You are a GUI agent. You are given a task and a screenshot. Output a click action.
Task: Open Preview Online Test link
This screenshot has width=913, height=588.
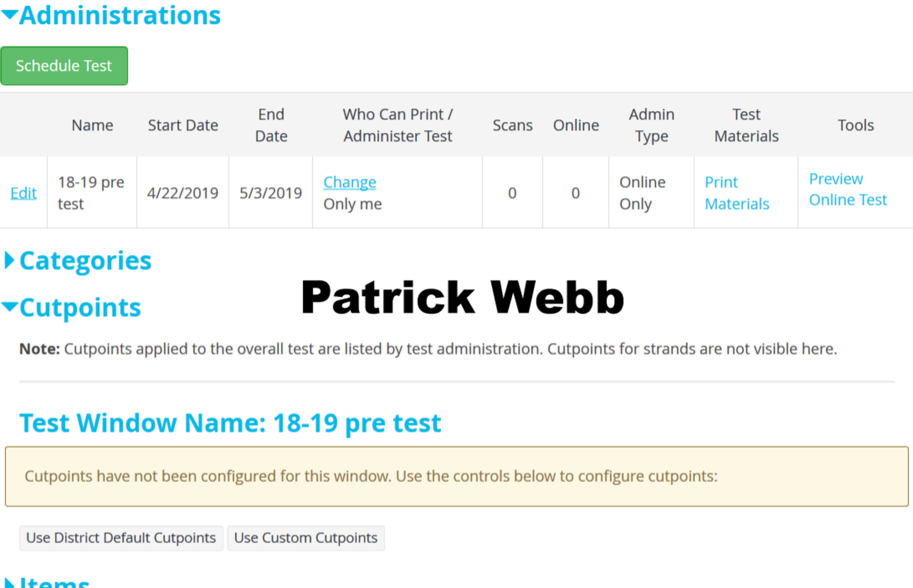pos(847,189)
